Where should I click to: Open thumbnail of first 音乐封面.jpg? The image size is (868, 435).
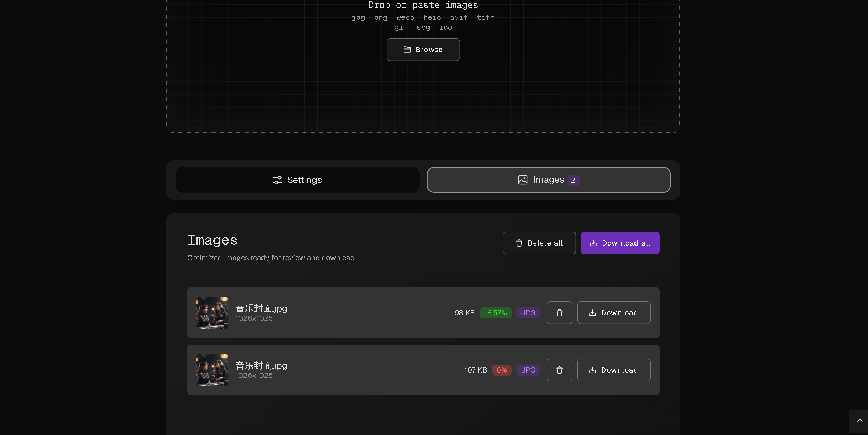coord(212,313)
